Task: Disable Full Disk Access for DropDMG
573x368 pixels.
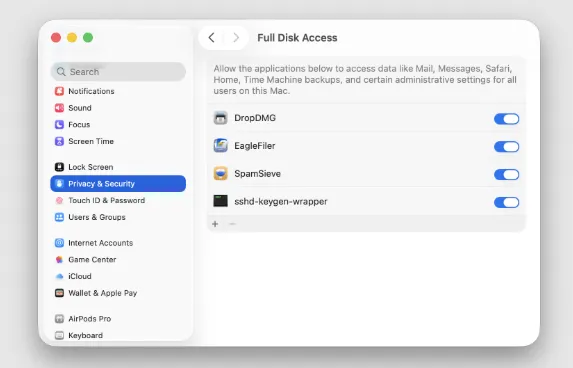Action: point(506,119)
